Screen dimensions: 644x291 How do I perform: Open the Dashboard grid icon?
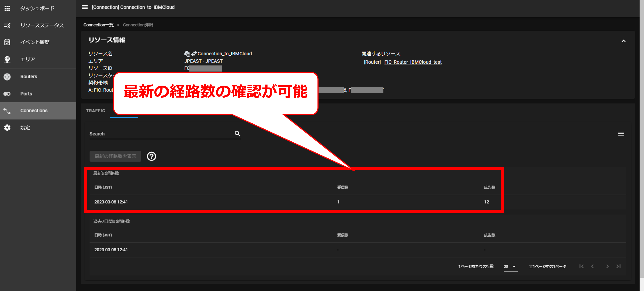7,8
